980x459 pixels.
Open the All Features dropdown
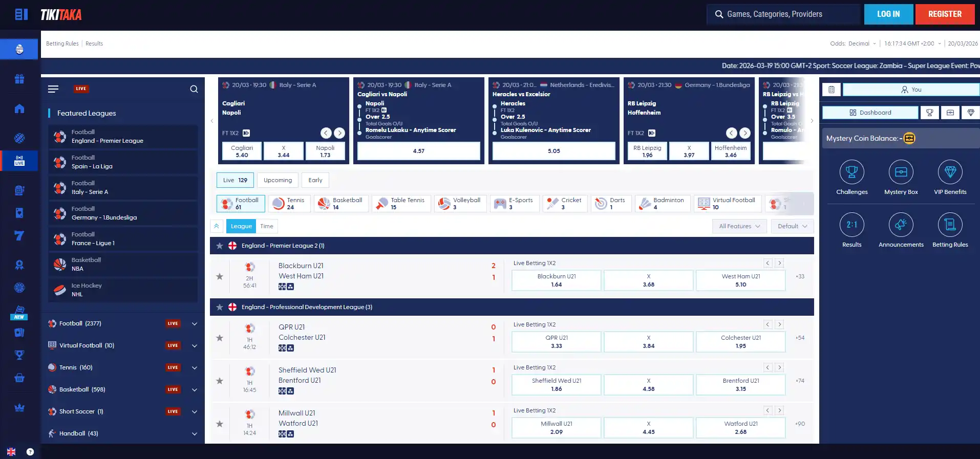coord(739,226)
